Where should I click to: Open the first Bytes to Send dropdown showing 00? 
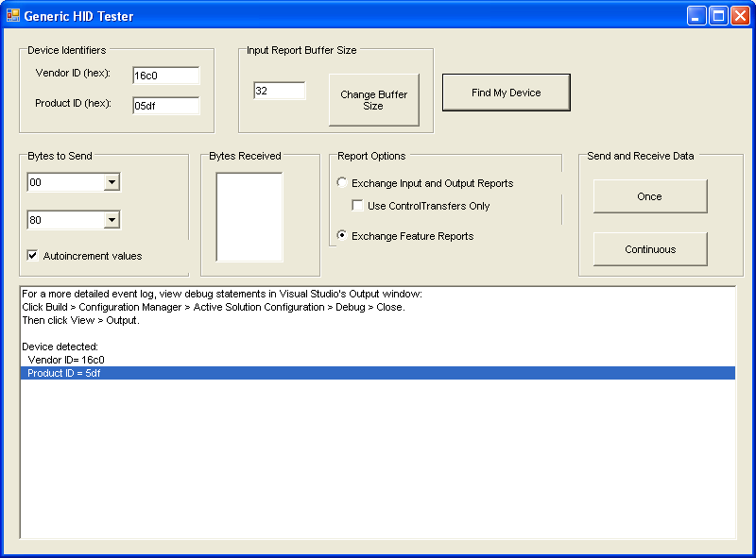(x=112, y=182)
